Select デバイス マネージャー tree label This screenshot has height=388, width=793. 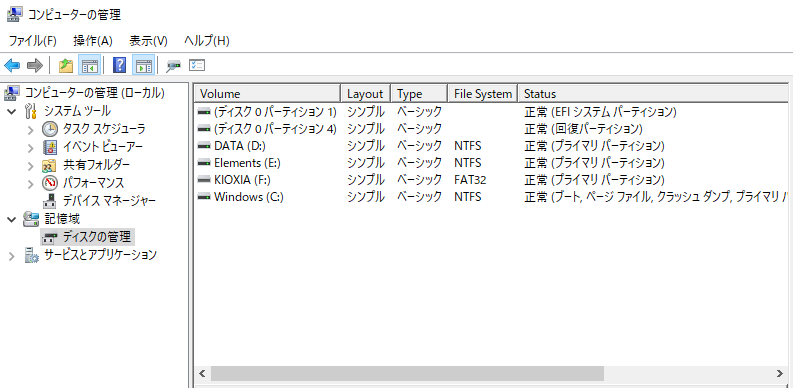109,201
